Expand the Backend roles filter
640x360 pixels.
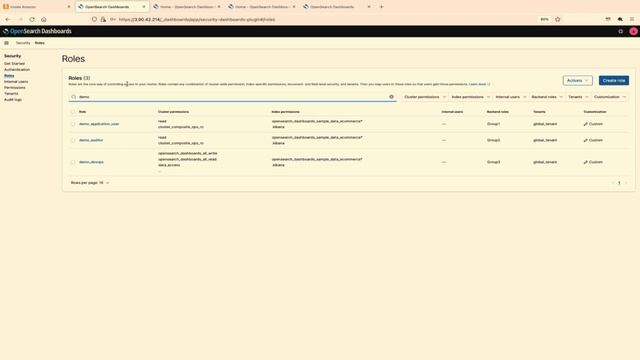[547, 97]
